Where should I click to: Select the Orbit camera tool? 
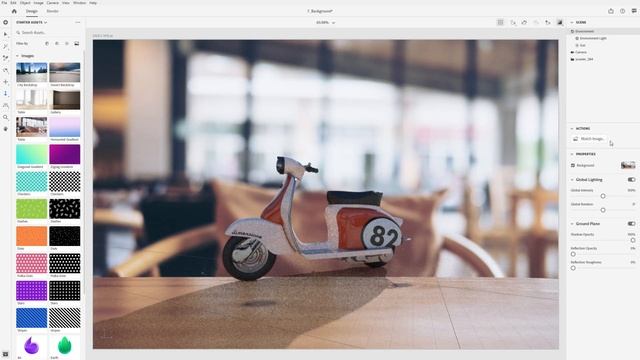click(5, 70)
